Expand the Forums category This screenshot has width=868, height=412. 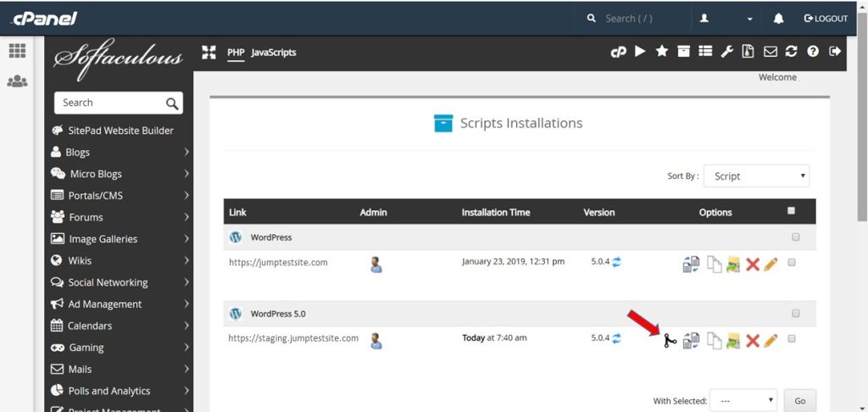point(120,217)
